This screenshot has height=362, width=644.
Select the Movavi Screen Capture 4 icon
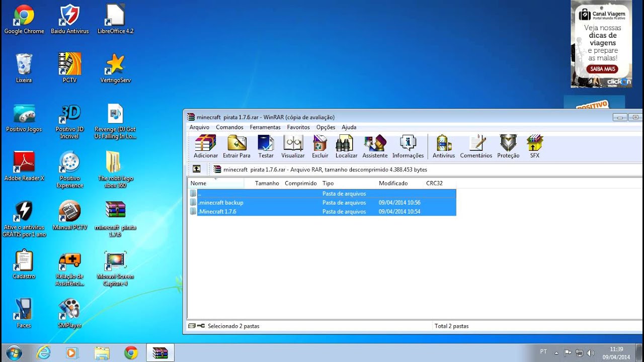(x=115, y=268)
